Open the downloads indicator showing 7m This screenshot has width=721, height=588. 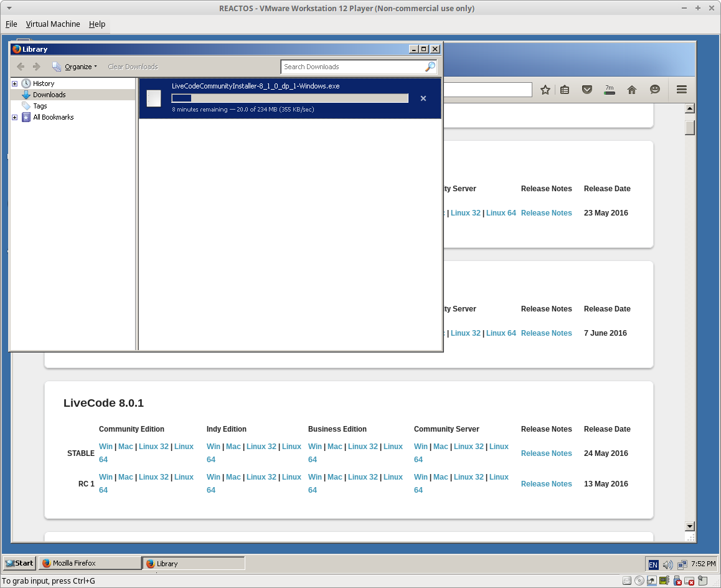pos(610,90)
